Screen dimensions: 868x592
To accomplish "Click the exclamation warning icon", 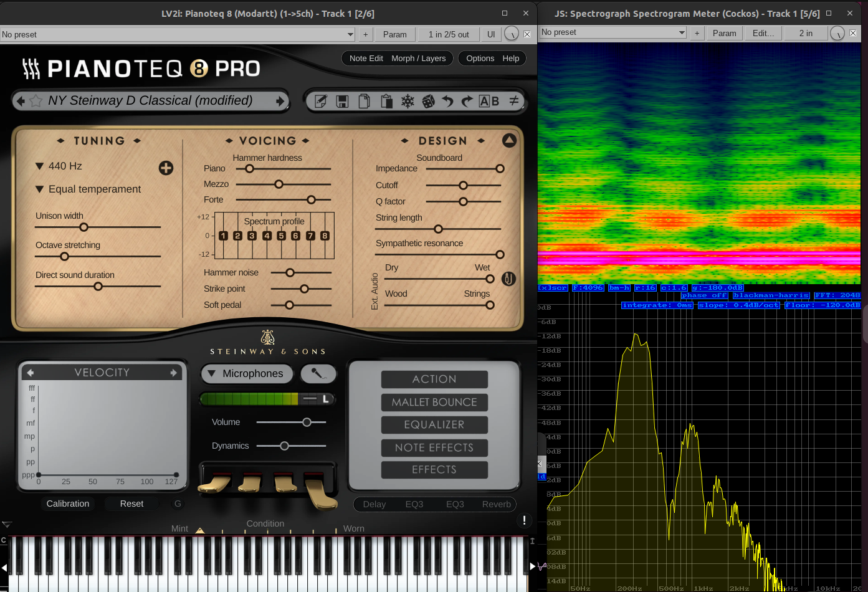I will click(x=524, y=520).
